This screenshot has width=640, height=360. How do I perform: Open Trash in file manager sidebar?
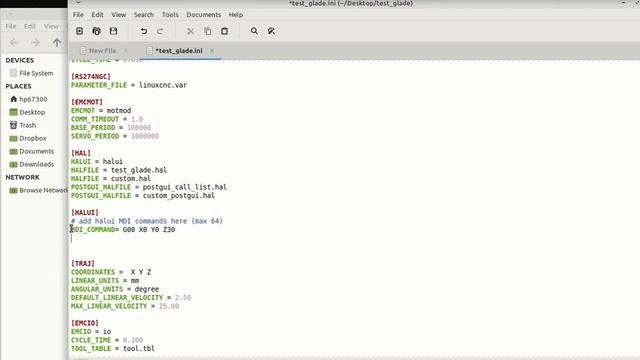[23, 125]
